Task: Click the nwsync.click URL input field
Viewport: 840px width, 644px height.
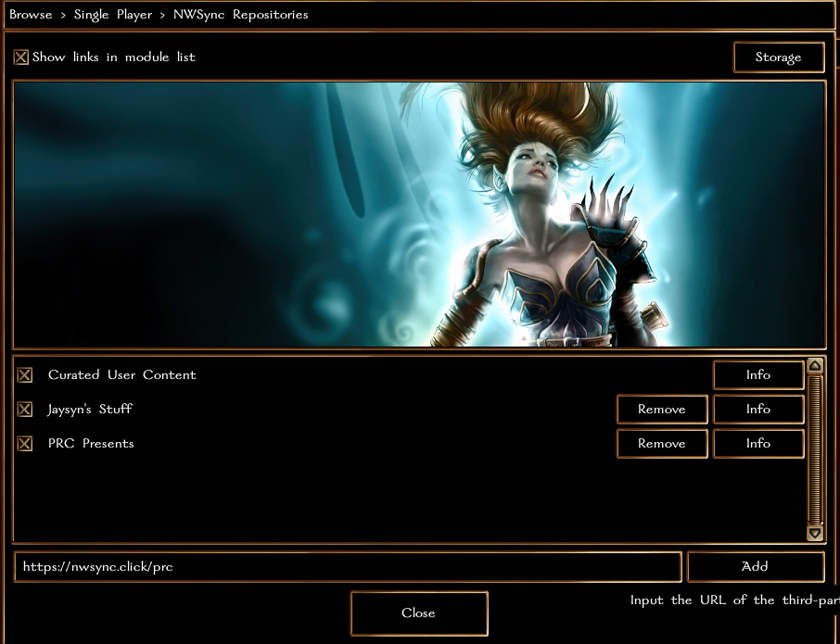Action: [x=348, y=566]
